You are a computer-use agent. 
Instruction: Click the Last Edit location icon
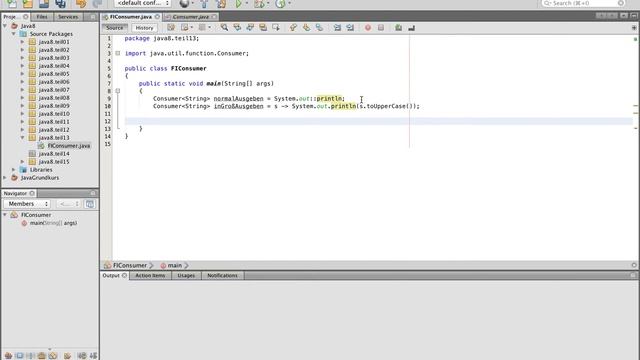(x=171, y=28)
